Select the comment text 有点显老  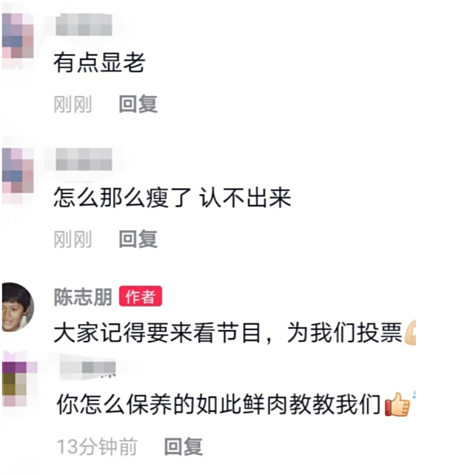[x=99, y=63]
